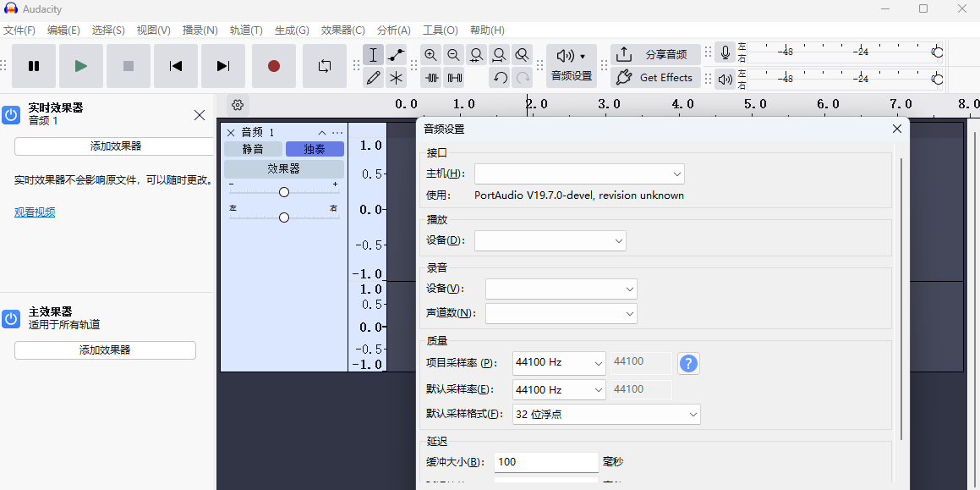Select the Envelope tool
Image resolution: width=980 pixels, height=490 pixels.
tap(396, 55)
